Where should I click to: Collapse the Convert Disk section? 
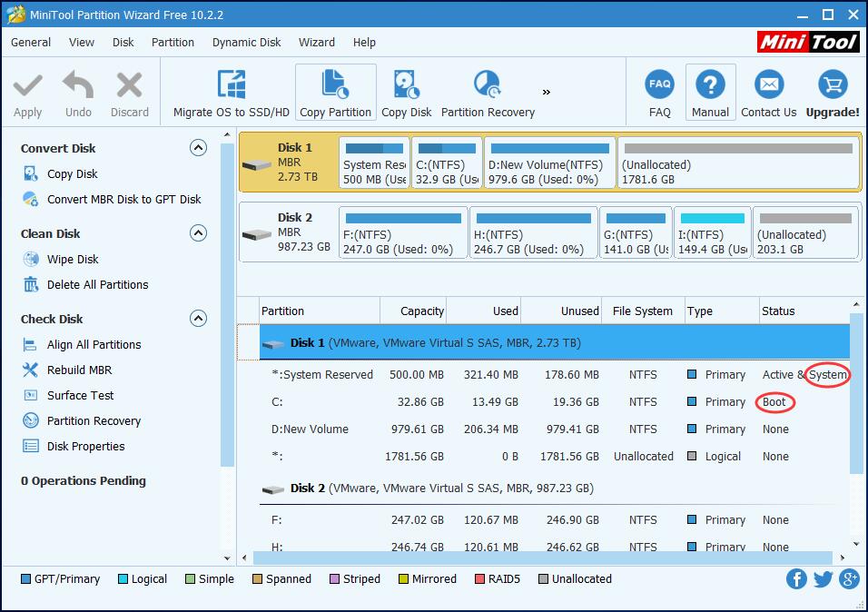[198, 148]
